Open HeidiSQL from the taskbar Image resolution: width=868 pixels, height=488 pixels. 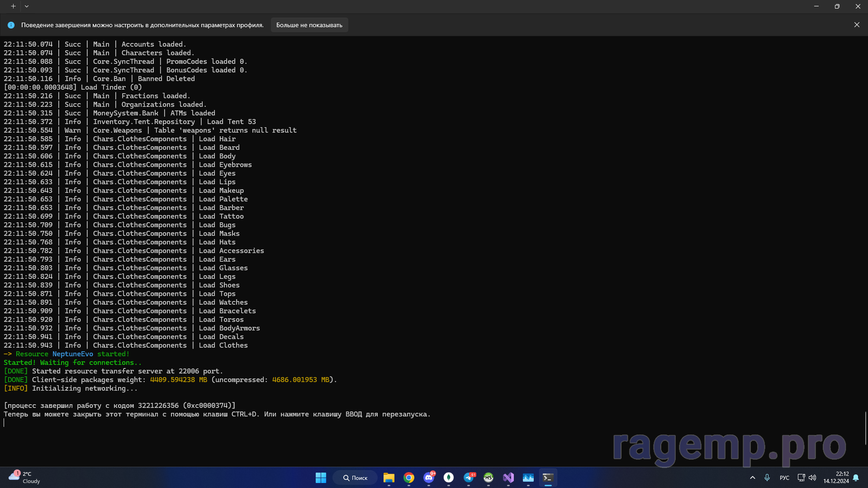(488, 478)
